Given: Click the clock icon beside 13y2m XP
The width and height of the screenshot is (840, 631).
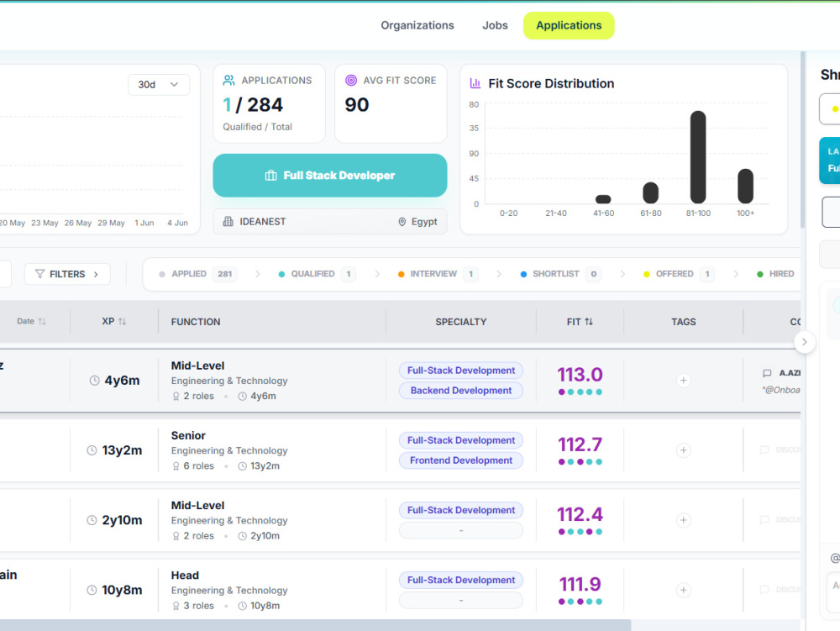Looking at the screenshot, I should [92, 450].
